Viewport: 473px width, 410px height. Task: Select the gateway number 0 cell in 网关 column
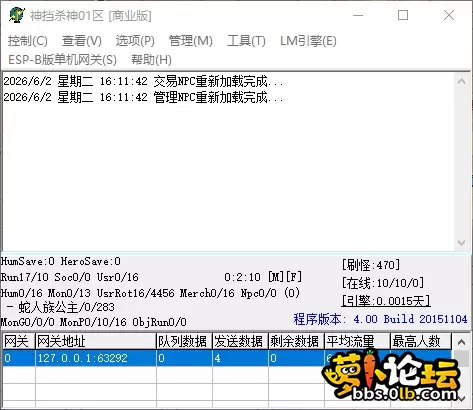[x=19, y=358]
